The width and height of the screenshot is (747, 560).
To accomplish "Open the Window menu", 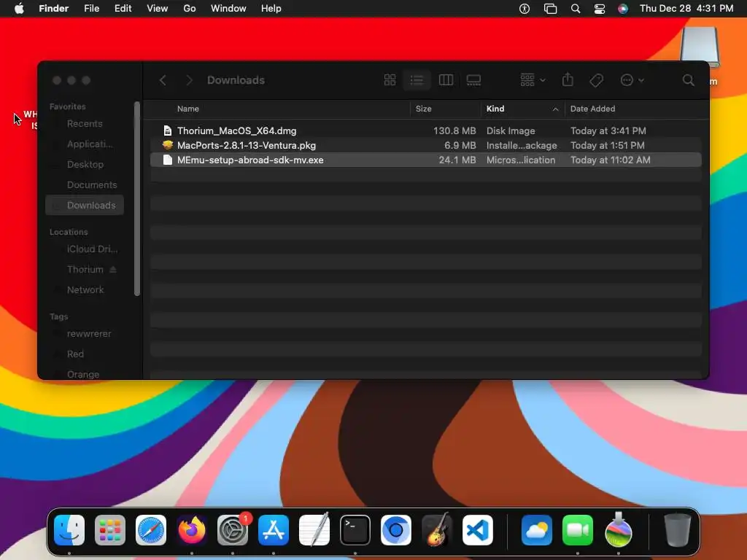I will [x=228, y=9].
